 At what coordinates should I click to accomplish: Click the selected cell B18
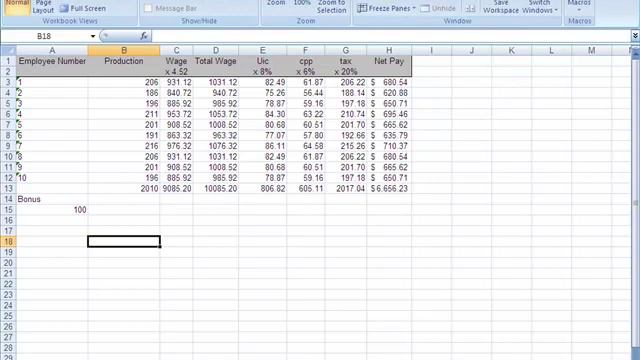click(124, 242)
